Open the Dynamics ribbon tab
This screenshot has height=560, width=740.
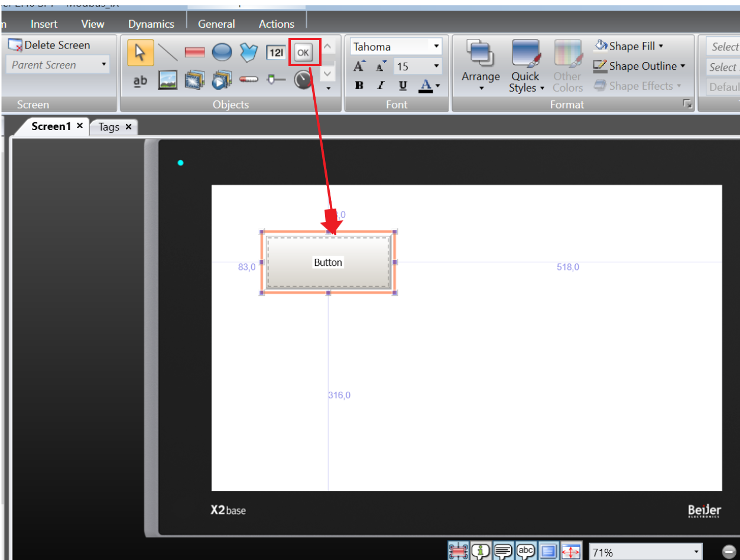[x=151, y=24]
